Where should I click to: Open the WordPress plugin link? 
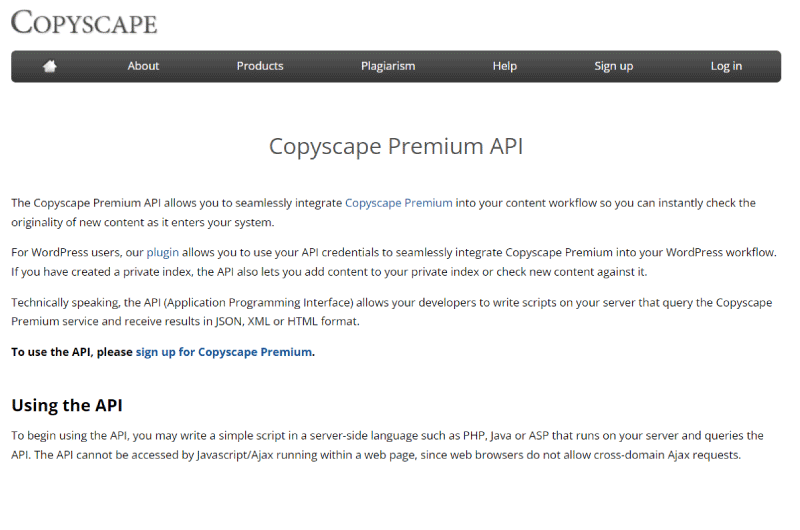click(x=162, y=253)
